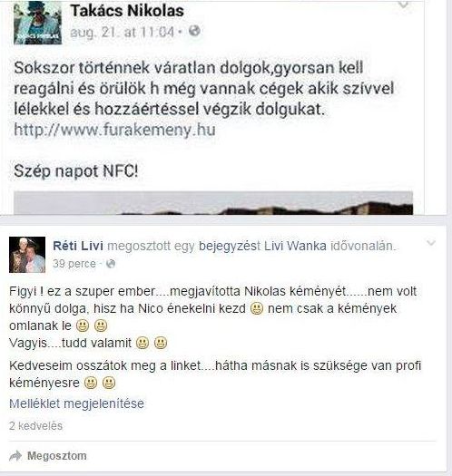View the 2 kedvelés likes list
This screenshot has width=452, height=476.
[x=36, y=426]
